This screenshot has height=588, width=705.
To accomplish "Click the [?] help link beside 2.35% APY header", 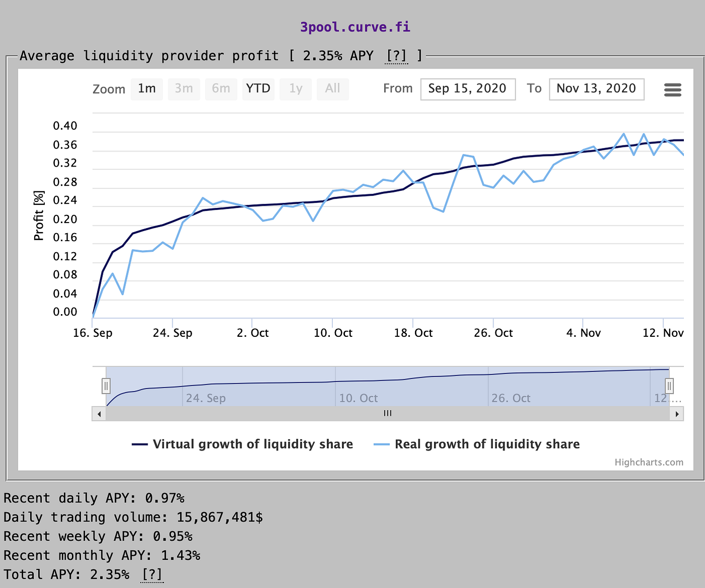I will point(397,56).
